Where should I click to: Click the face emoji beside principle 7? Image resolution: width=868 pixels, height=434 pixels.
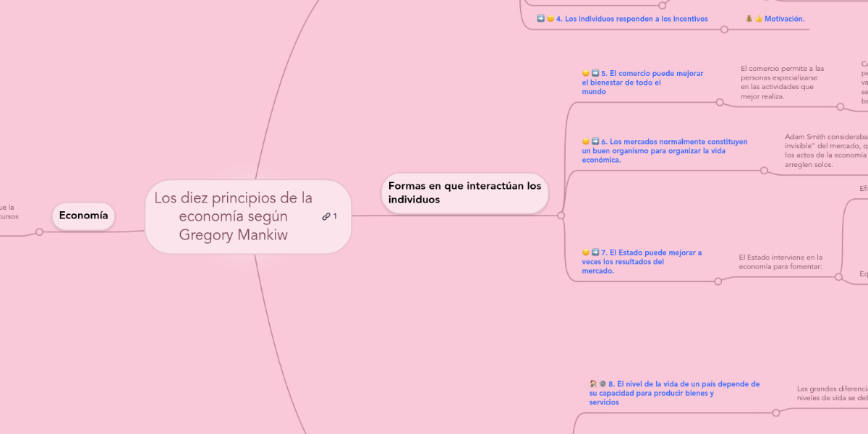[x=585, y=252]
